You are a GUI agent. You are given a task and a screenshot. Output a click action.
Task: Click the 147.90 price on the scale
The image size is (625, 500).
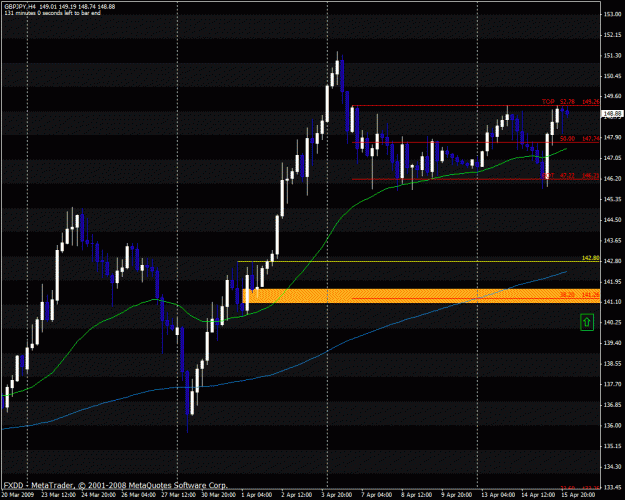tap(613, 137)
